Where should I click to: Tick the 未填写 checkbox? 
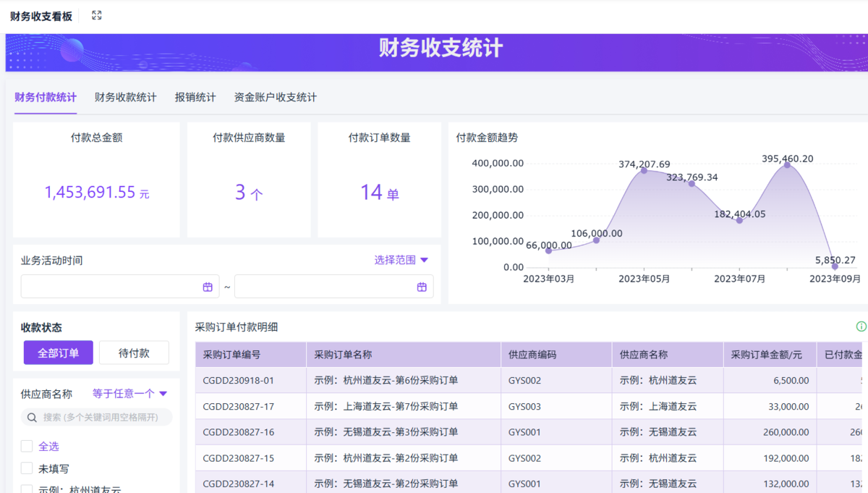point(27,468)
